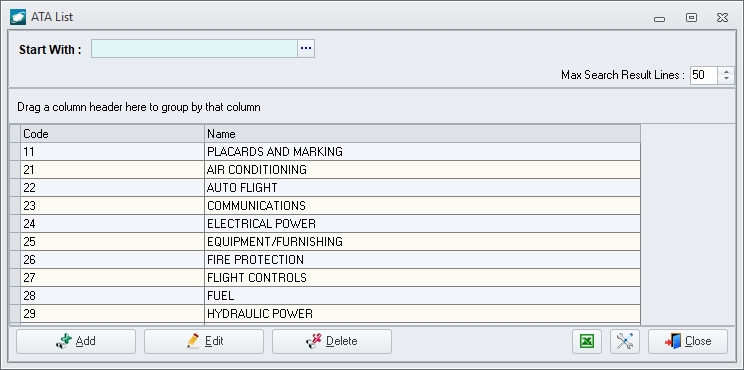The width and height of the screenshot is (744, 370).
Task: Sort by the Code column header
Action: [x=112, y=134]
